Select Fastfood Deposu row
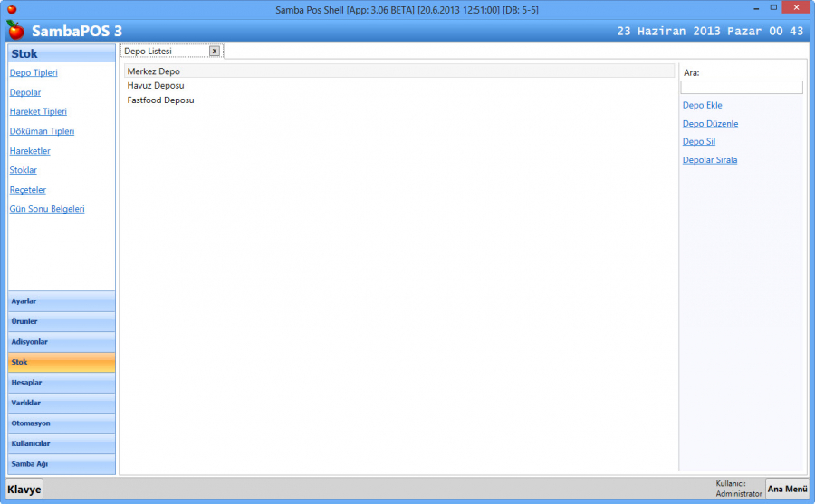This screenshot has height=504, width=815. coord(160,100)
